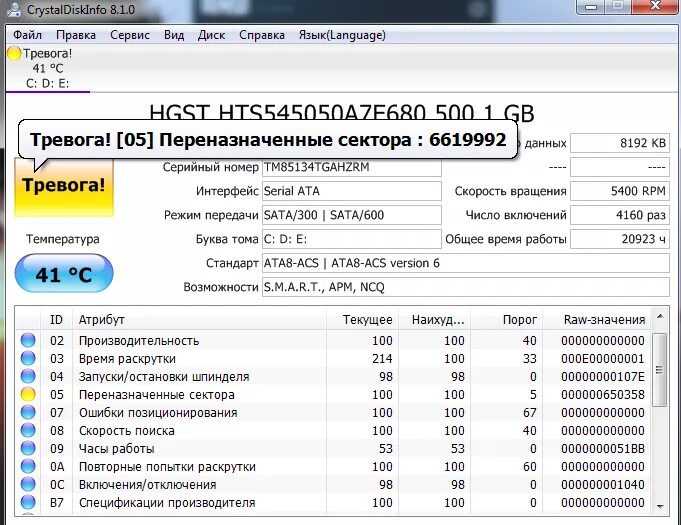Select the Спецификации производителя row
681x525 pixels.
point(334,502)
